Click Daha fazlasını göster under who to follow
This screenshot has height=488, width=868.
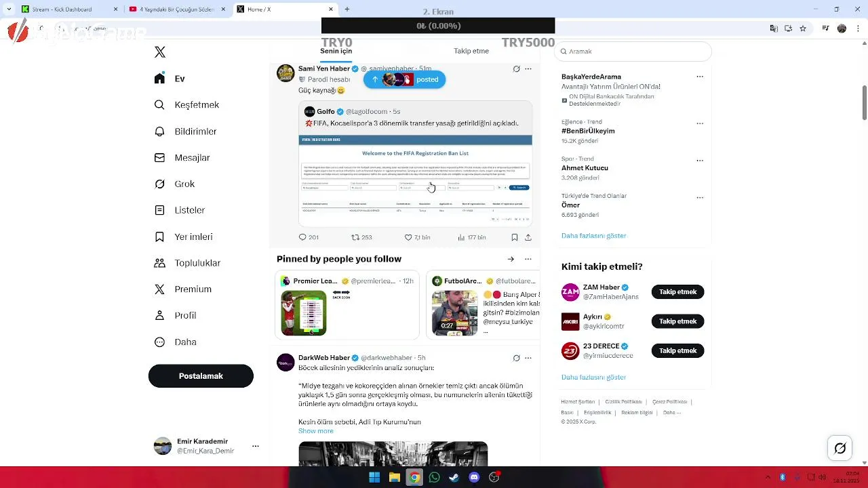click(x=594, y=377)
